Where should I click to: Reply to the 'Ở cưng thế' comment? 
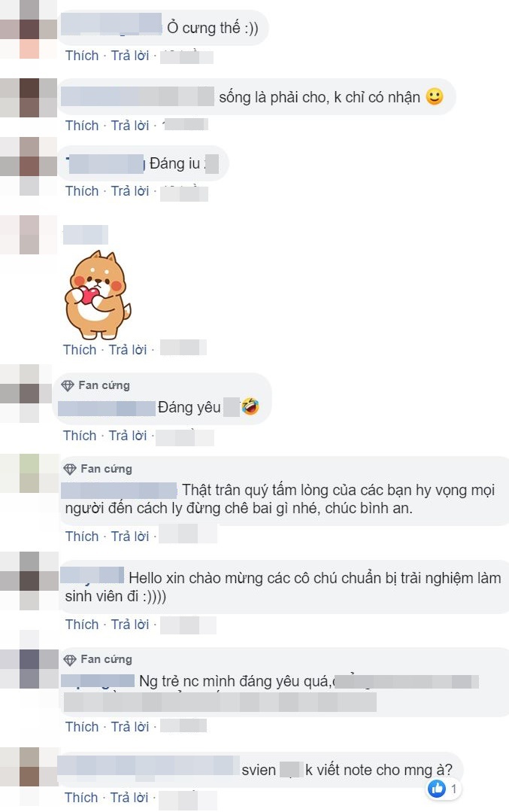130,56
